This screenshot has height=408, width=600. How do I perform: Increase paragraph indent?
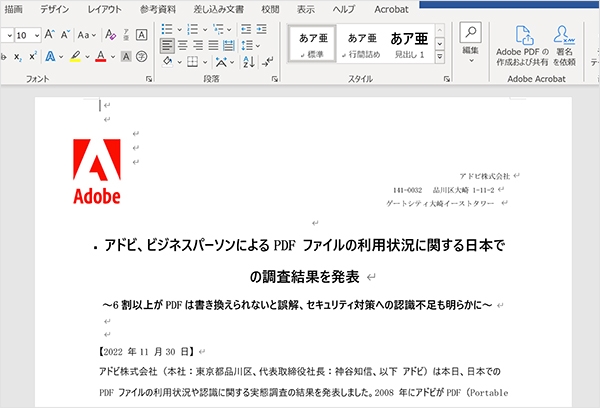[262, 29]
